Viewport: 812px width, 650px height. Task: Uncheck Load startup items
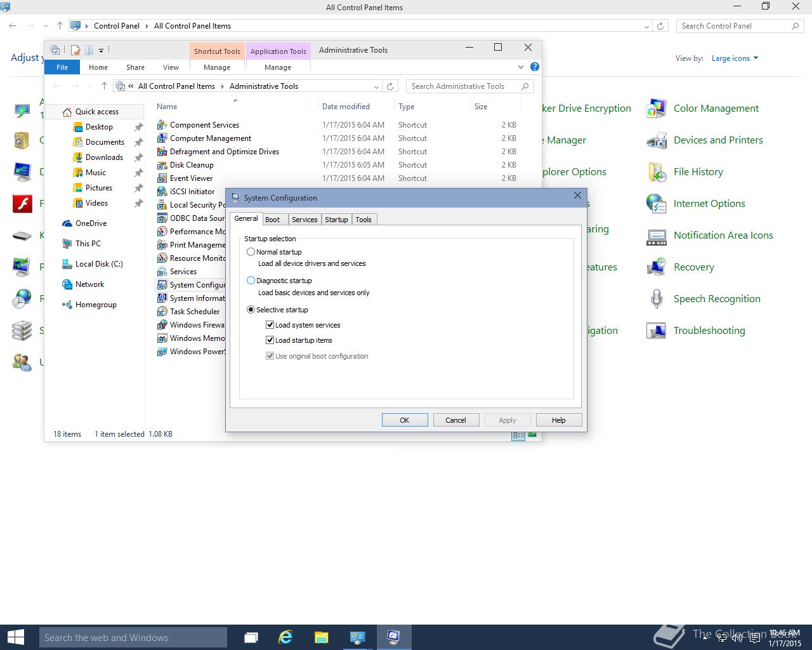(270, 340)
